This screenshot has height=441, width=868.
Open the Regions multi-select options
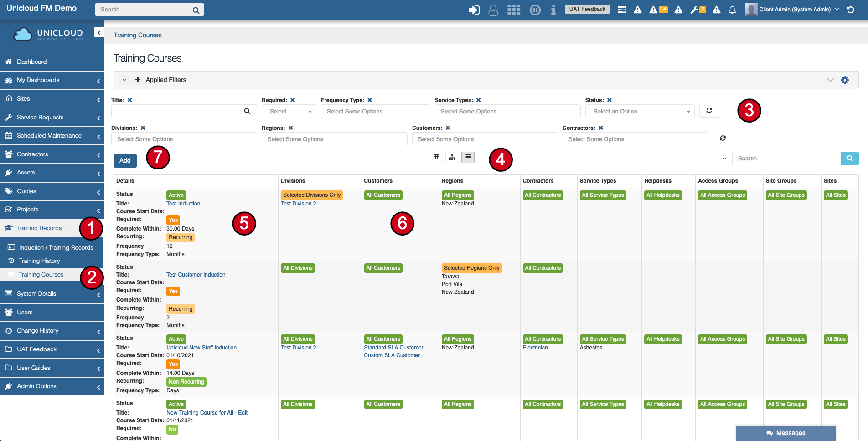335,139
